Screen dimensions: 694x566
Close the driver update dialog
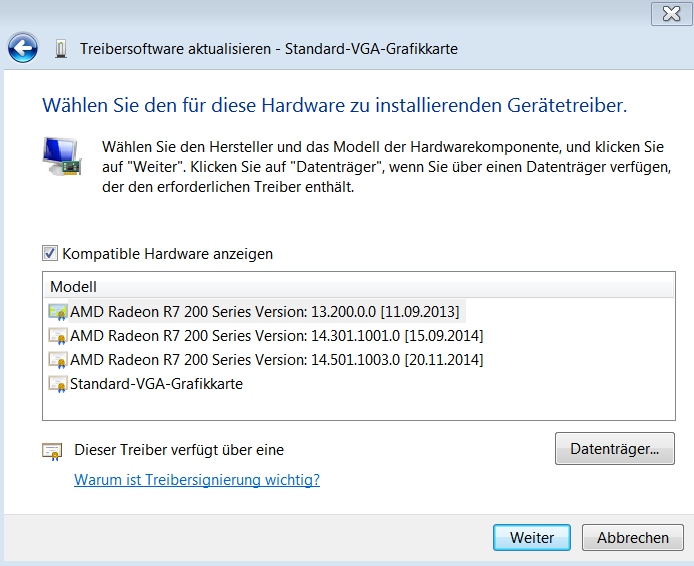coord(671,14)
